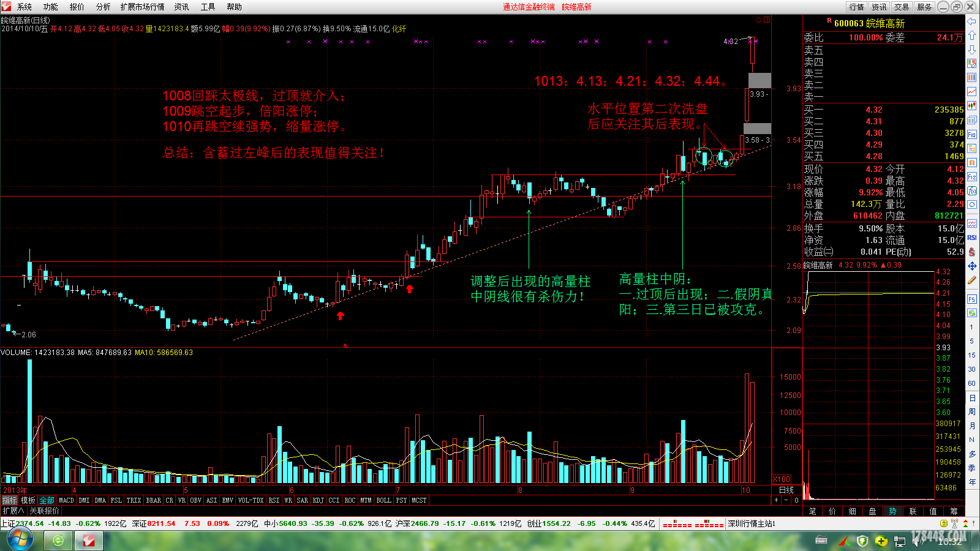The height and width of the screenshot is (551, 980).
Task: Click the red line trend chart icon
Action: [972, 91]
